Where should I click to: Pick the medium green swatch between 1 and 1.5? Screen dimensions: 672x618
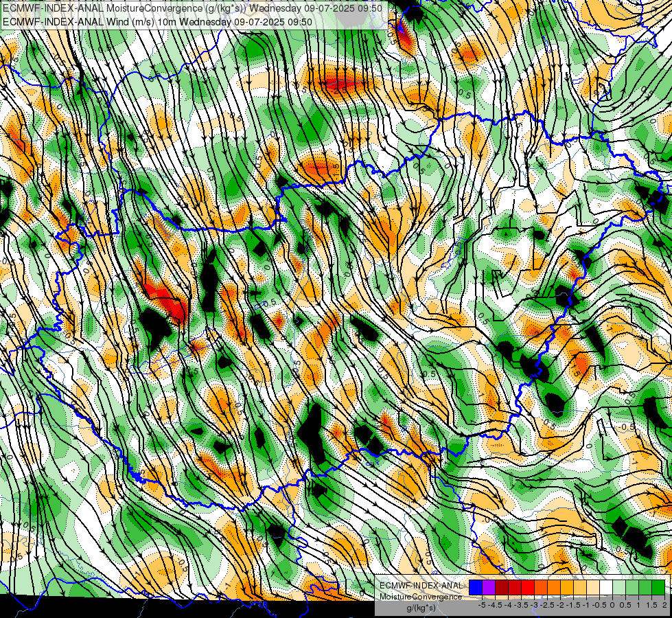(645, 588)
